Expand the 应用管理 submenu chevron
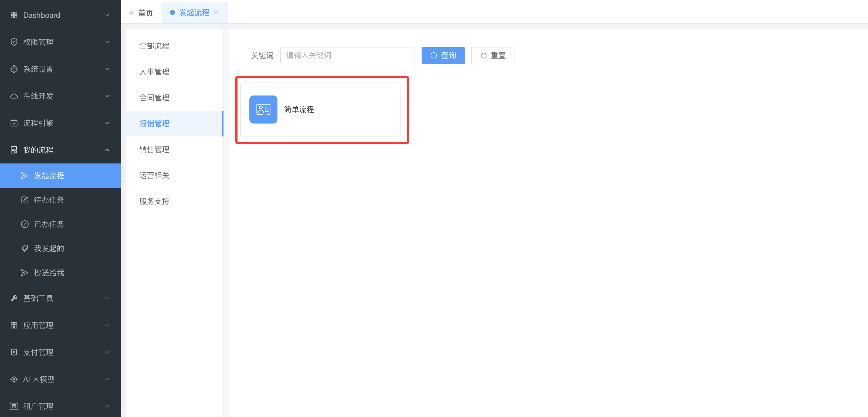This screenshot has height=417, width=868. (107, 325)
